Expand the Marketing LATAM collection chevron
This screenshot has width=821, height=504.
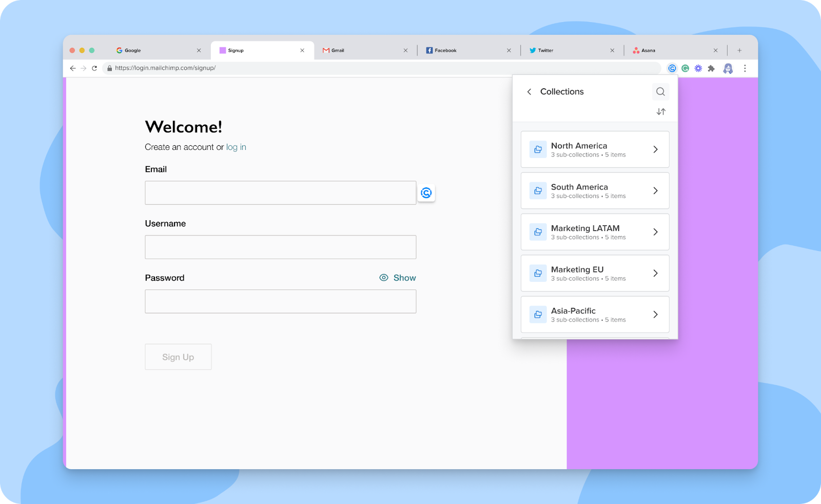tap(655, 232)
